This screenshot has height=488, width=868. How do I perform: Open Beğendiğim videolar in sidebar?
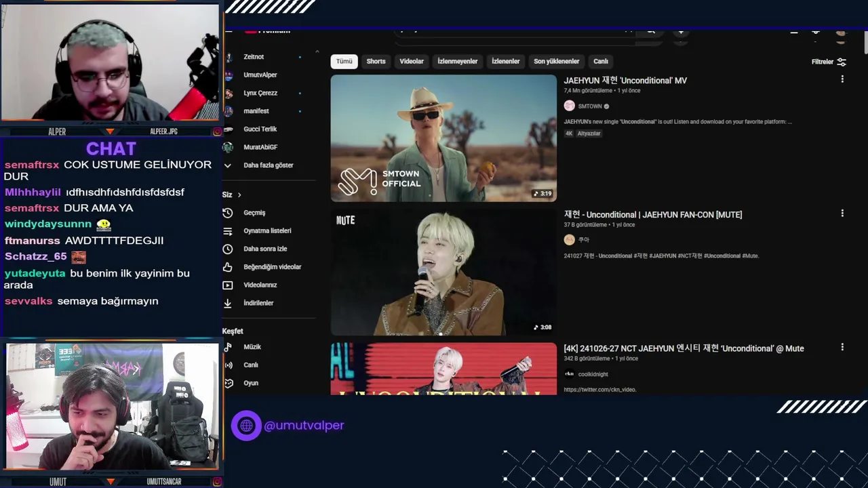[x=273, y=267]
